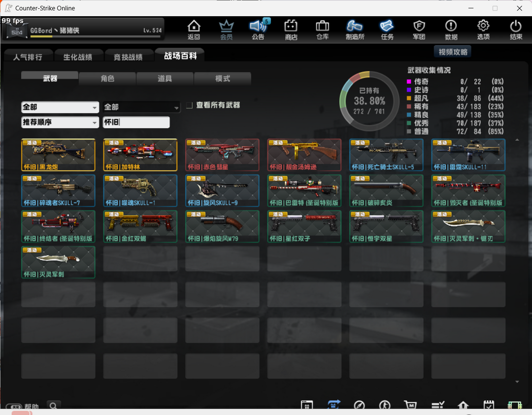Click the purple 史诗 rarity swatch
The height and width of the screenshot is (415, 532).
click(x=409, y=90)
